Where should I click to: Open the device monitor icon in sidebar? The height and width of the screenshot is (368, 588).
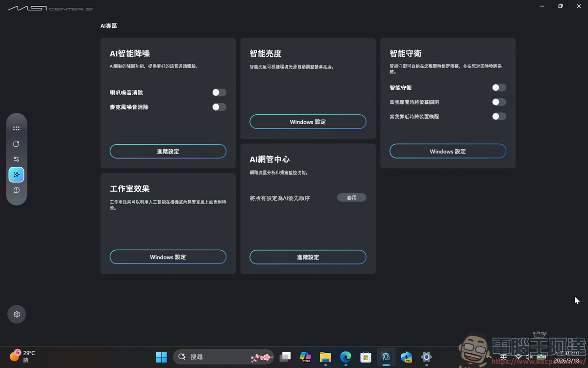point(16,143)
